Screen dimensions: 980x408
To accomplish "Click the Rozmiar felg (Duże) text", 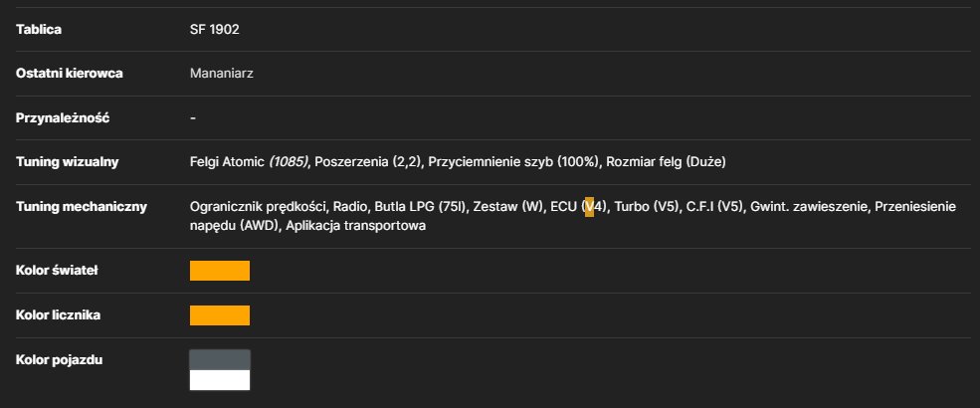I will click(667, 162).
